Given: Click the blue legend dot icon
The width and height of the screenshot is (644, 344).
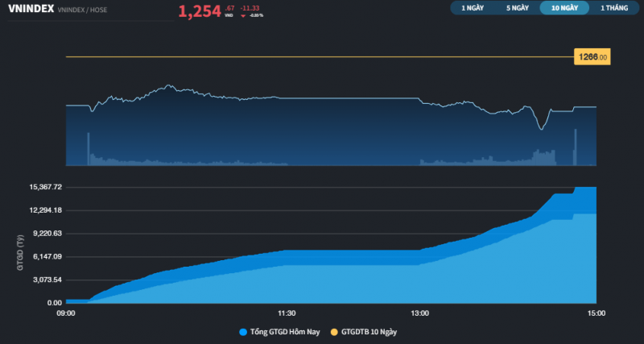Looking at the screenshot, I should coord(243,331).
